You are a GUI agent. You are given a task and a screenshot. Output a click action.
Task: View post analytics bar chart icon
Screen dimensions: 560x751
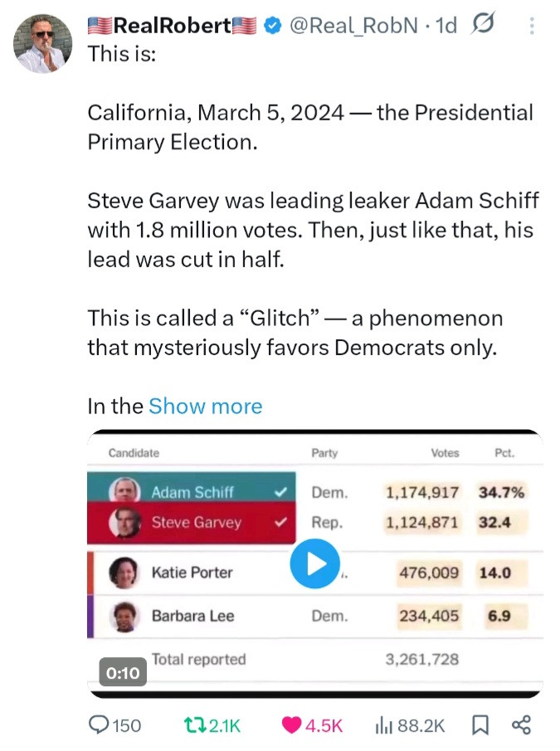382,724
